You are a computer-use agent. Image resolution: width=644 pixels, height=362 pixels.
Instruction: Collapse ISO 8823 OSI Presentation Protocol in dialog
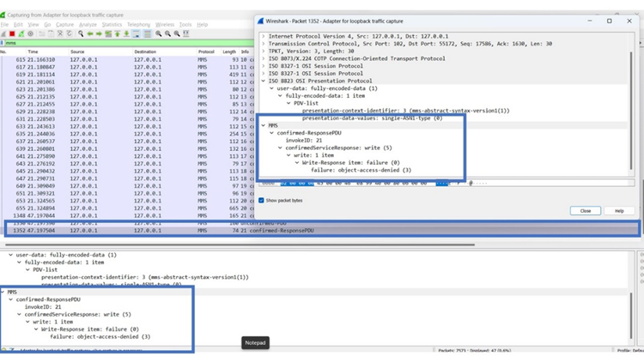pos(264,81)
